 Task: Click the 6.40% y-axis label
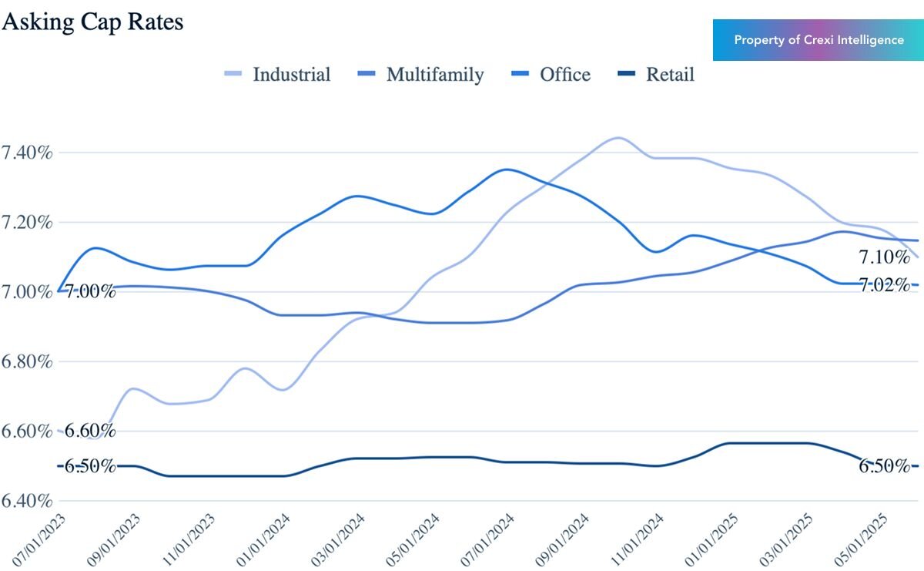[x=27, y=501]
